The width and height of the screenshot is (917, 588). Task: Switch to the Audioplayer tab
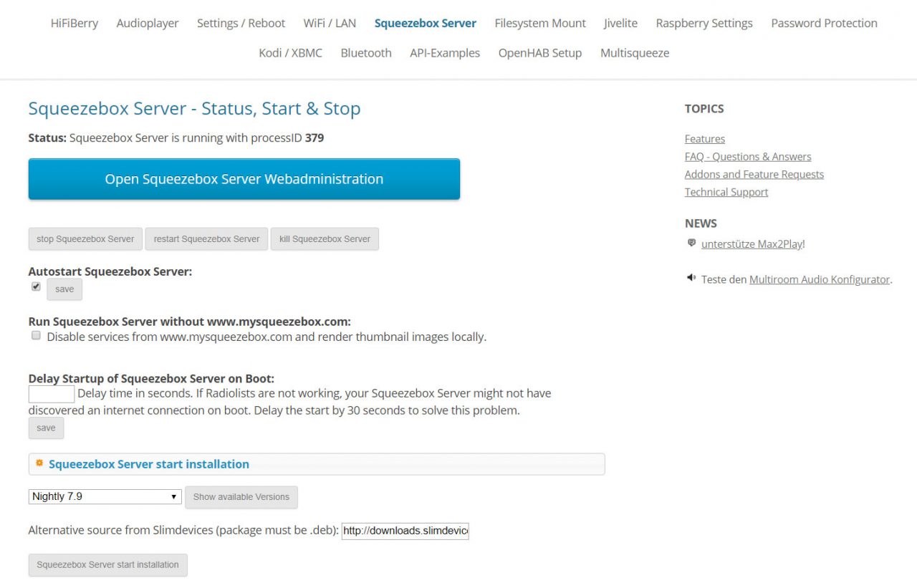(x=148, y=23)
